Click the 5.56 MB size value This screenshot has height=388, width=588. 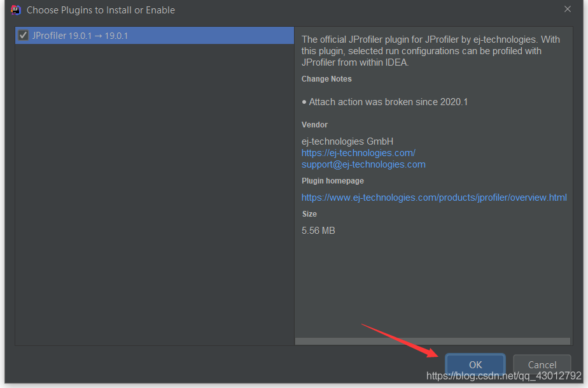tap(318, 231)
